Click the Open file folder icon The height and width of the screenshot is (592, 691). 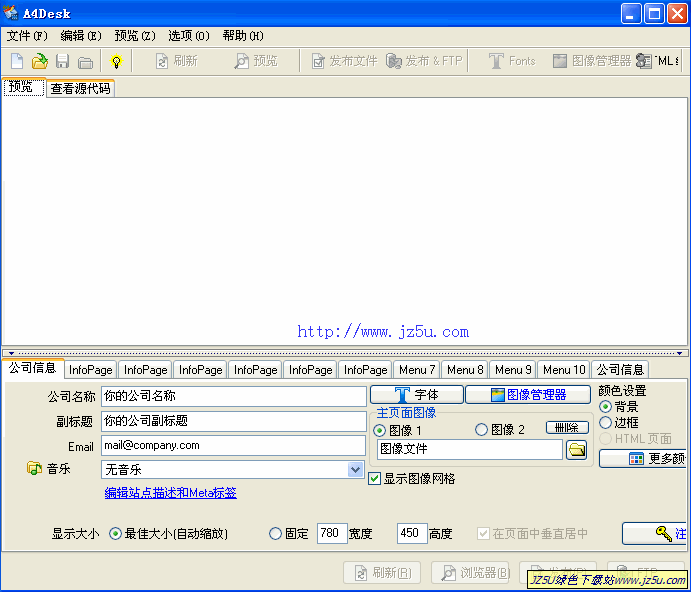40,61
